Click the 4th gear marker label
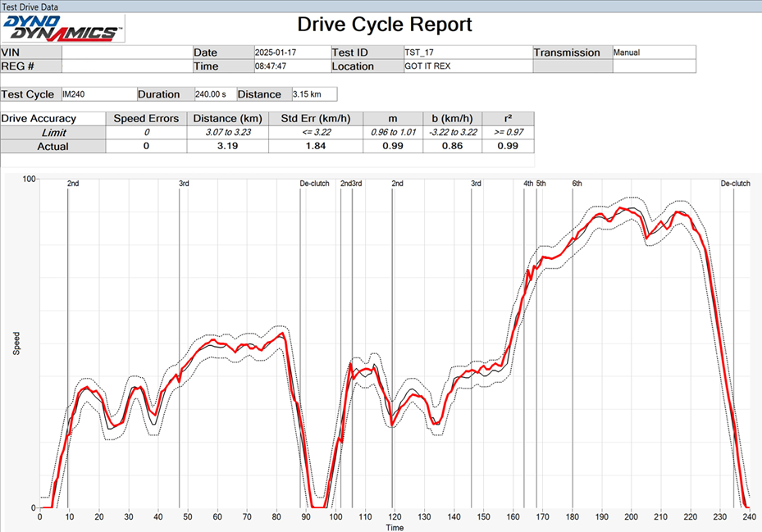Image resolution: width=762 pixels, height=532 pixels. pyautogui.click(x=528, y=184)
